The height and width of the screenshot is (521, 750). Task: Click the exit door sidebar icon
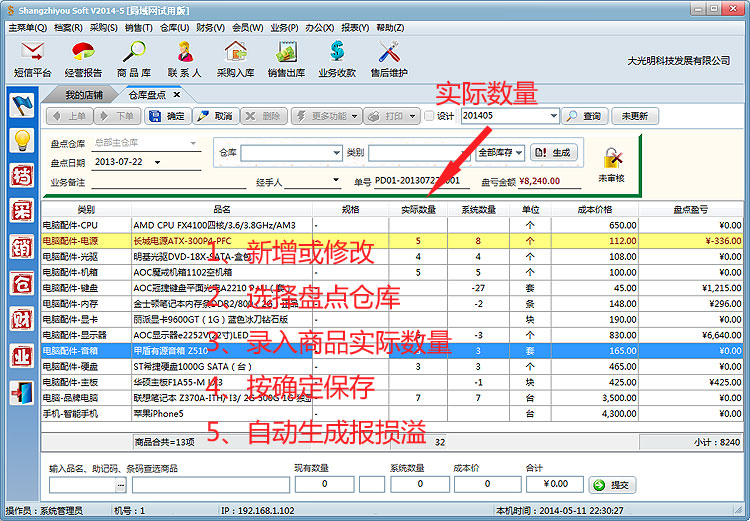coord(22,393)
